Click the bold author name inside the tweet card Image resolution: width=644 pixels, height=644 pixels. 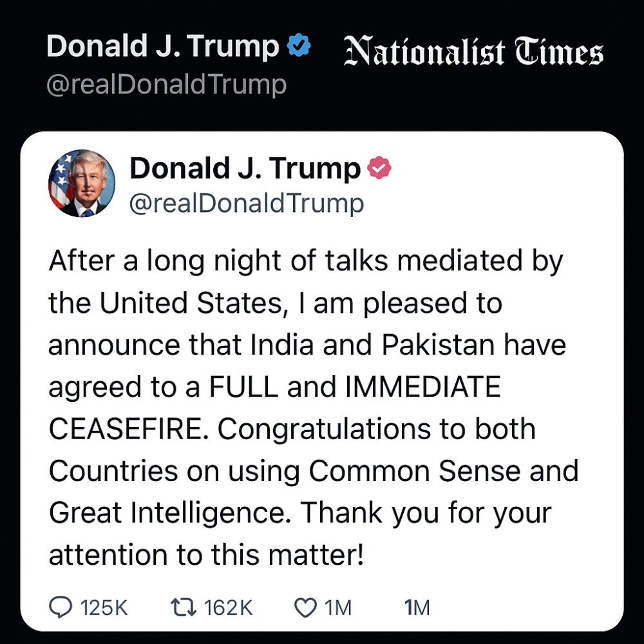coord(245,169)
